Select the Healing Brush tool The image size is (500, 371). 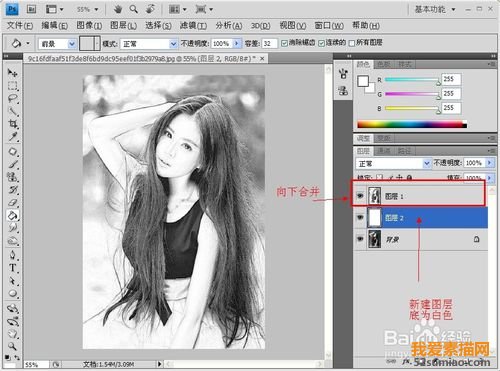coord(13,152)
